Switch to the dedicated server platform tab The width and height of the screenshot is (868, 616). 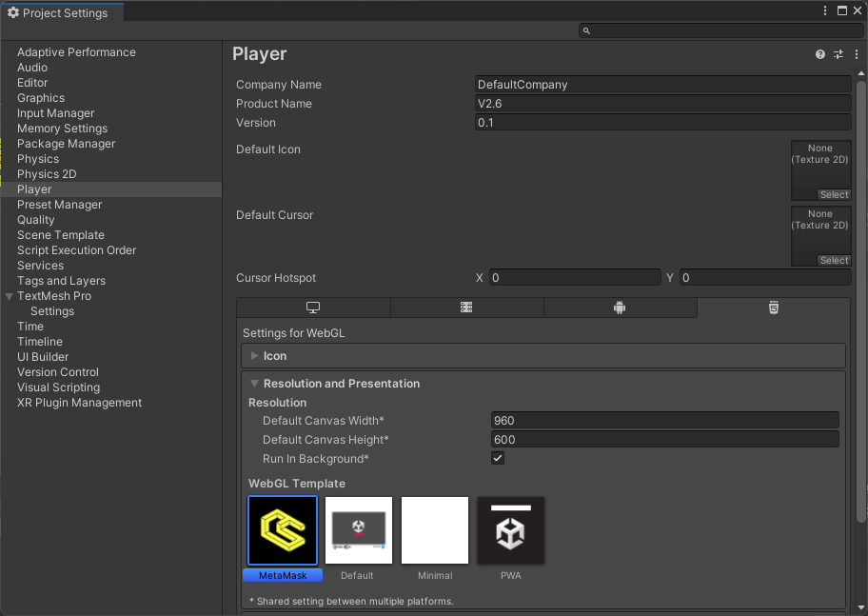466,308
